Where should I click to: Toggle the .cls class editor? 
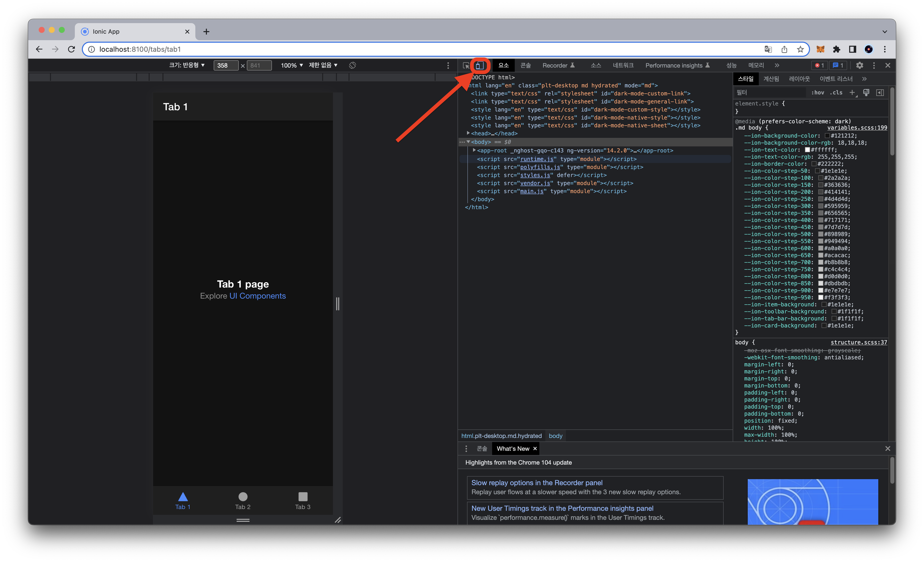[836, 93]
